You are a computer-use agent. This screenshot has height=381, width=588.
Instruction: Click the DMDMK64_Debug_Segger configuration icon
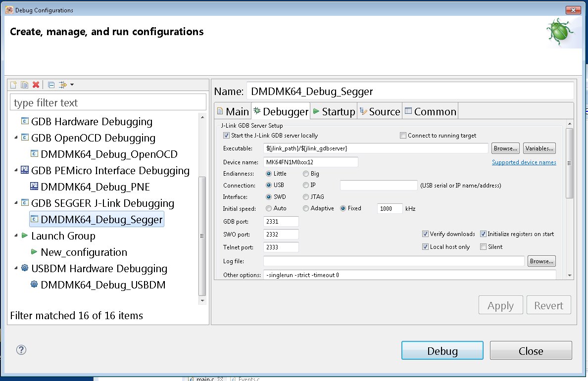34,219
